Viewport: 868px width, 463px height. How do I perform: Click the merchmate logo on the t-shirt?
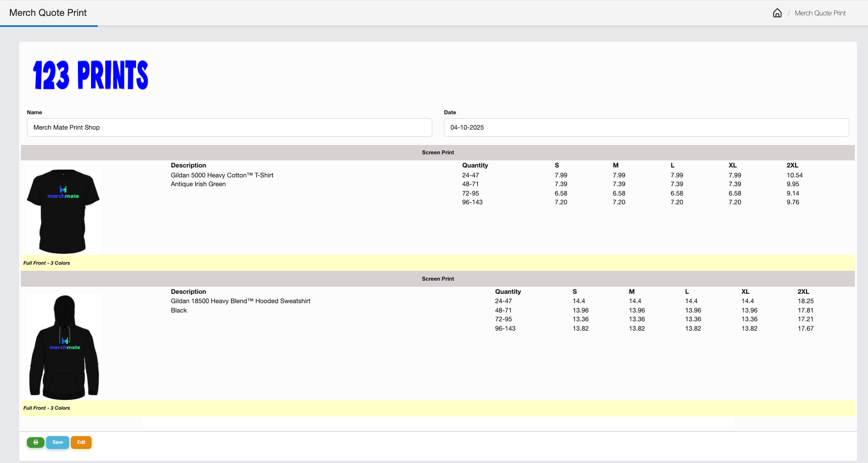[x=63, y=193]
